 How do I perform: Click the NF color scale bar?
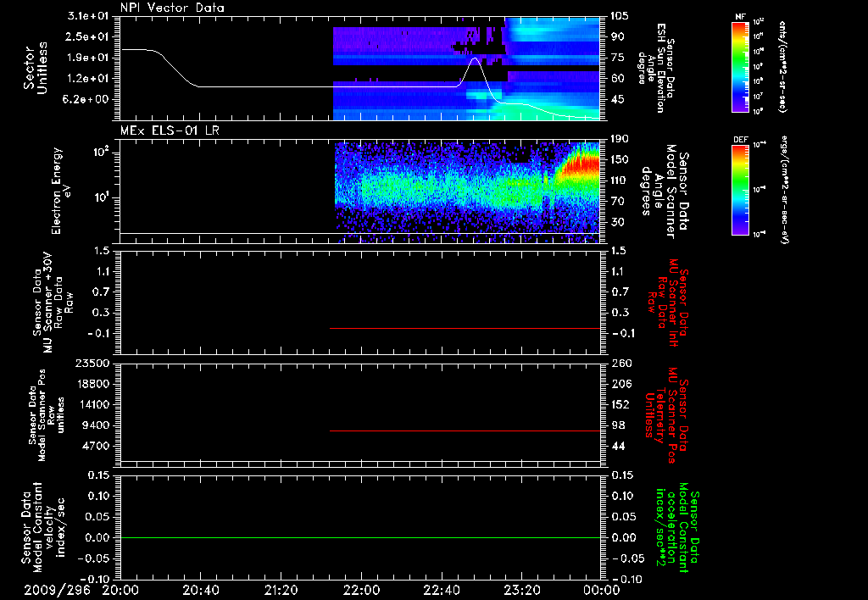[x=741, y=66]
